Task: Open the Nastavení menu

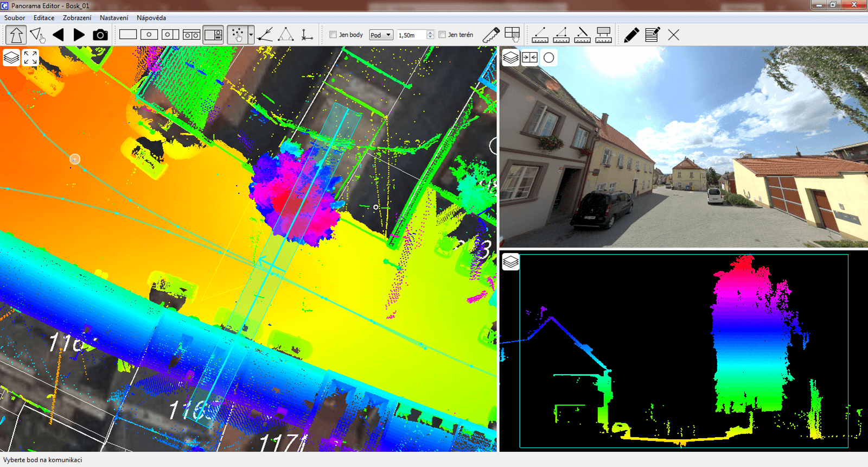Action: coord(114,18)
